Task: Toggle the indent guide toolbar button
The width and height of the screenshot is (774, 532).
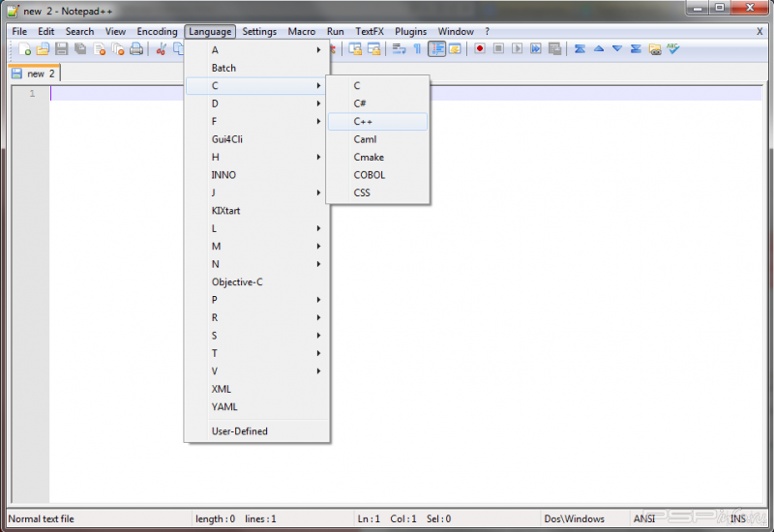Action: [x=436, y=49]
